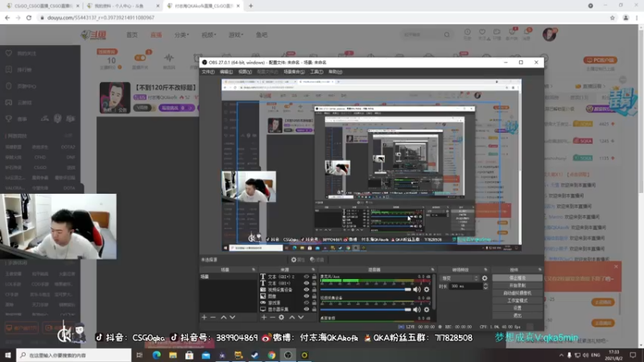Enable 工作室模式 studio mode in OBS
The width and height of the screenshot is (644, 362).
coord(517,300)
